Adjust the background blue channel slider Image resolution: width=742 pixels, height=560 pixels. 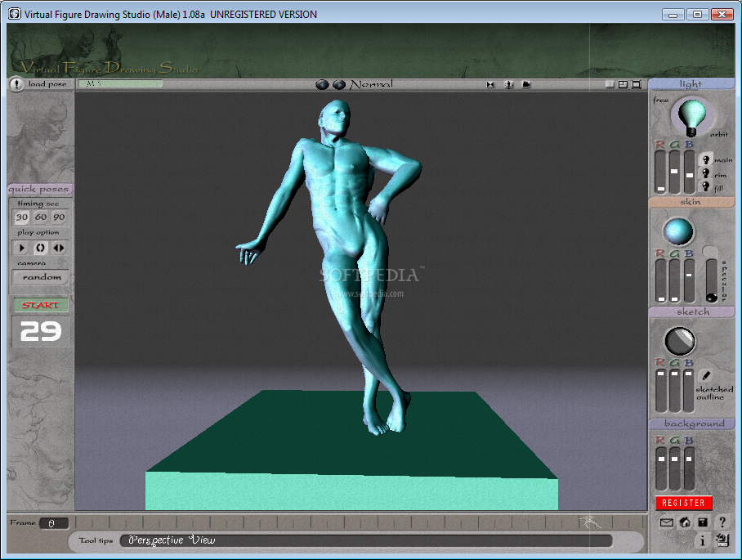690,468
